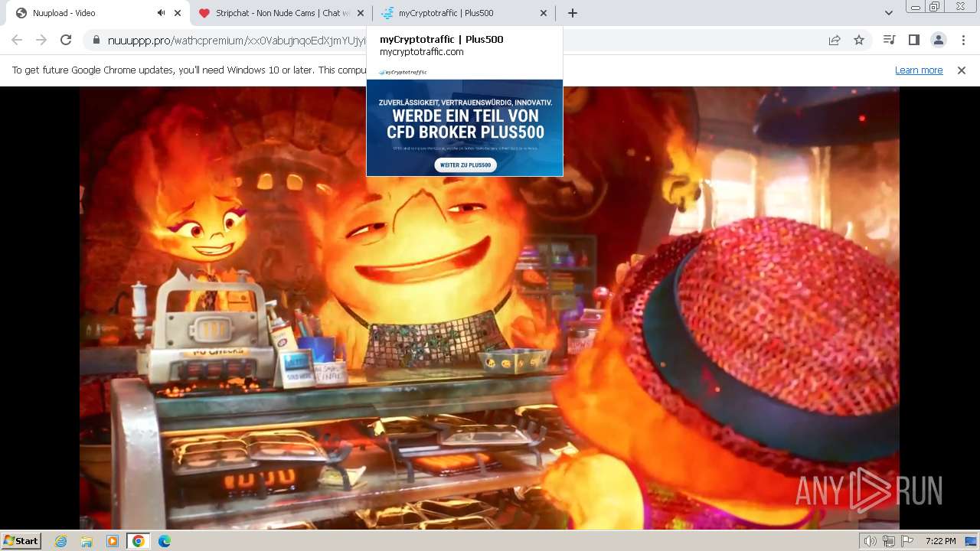Mute the Nuupload tab audio icon
The height and width of the screenshot is (551, 980).
(x=162, y=13)
